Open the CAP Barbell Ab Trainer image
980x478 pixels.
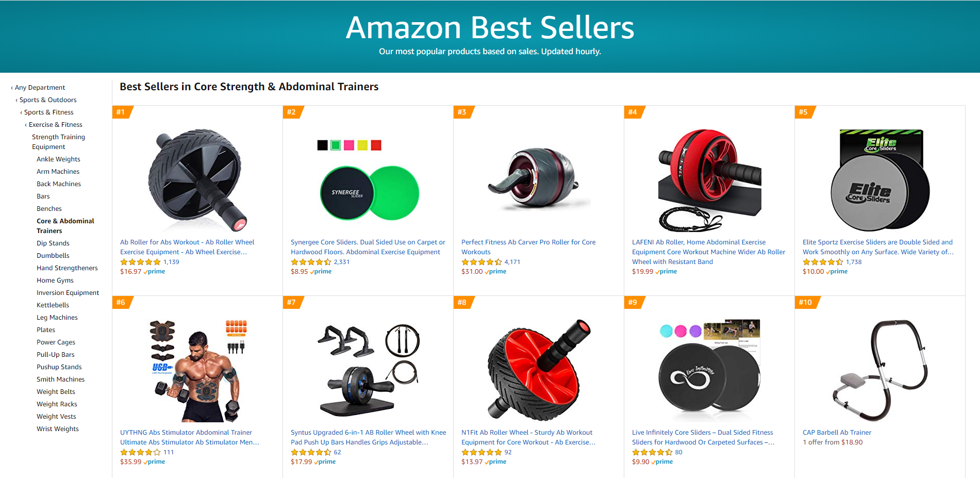879,370
